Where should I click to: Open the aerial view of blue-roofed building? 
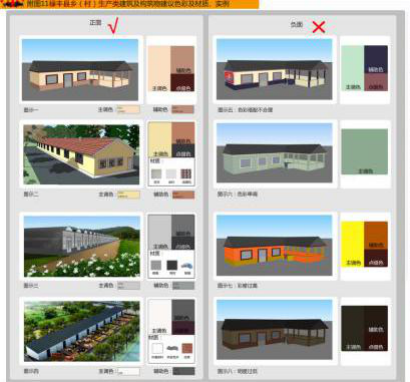82,331
